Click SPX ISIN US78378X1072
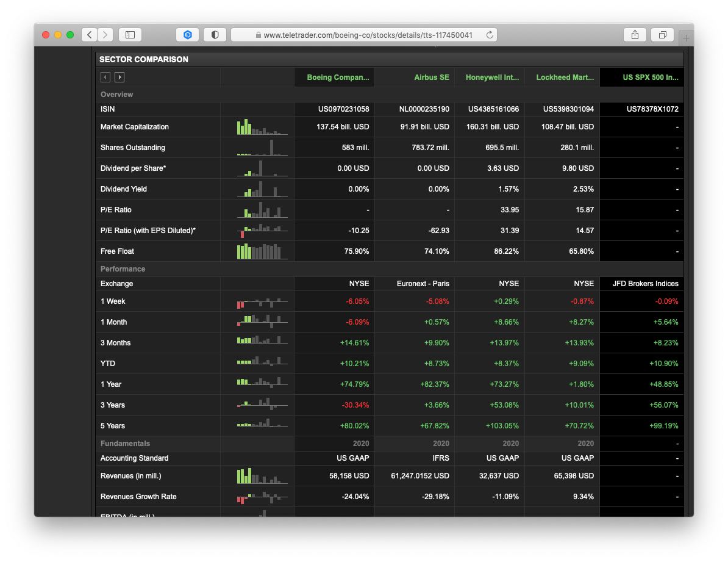This screenshot has width=728, height=562. click(x=652, y=109)
